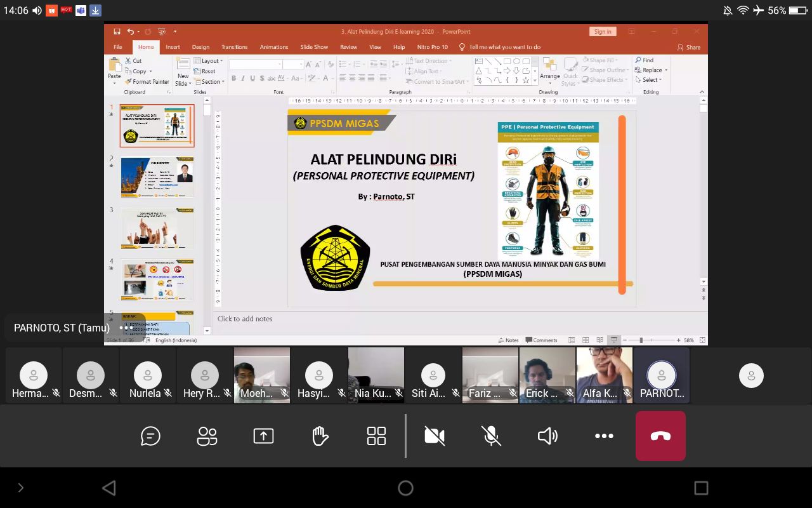Select Erick's video tile
This screenshot has height=508, width=812.
(547, 375)
